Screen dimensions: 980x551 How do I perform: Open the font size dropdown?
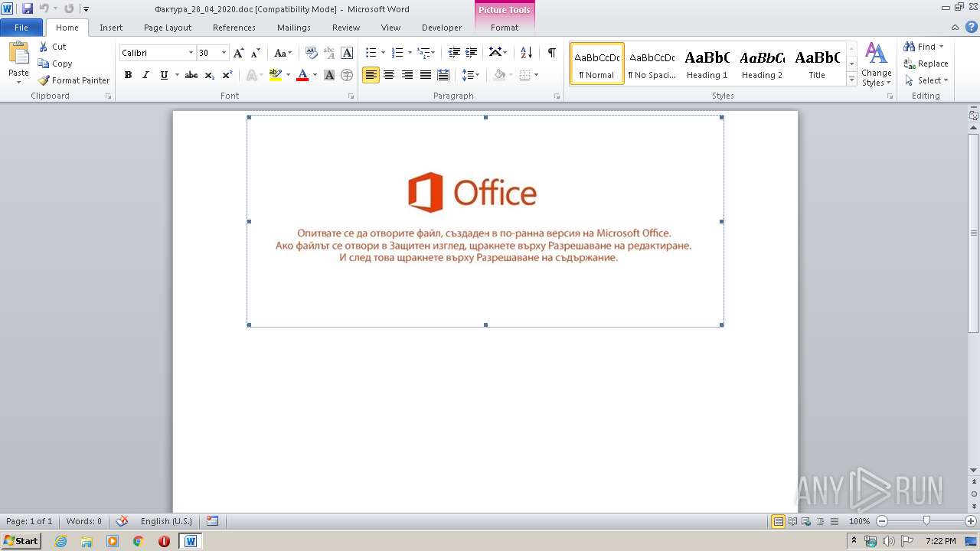[224, 53]
